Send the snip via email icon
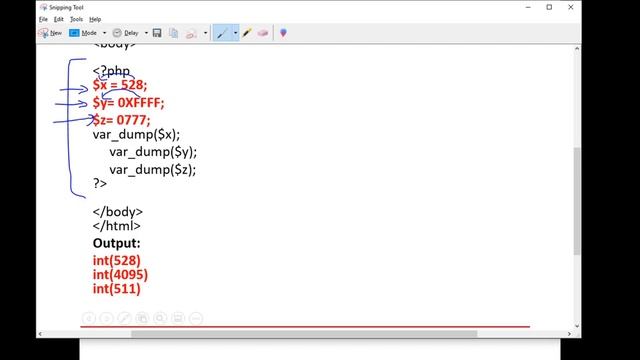The image size is (640, 360). 191,33
